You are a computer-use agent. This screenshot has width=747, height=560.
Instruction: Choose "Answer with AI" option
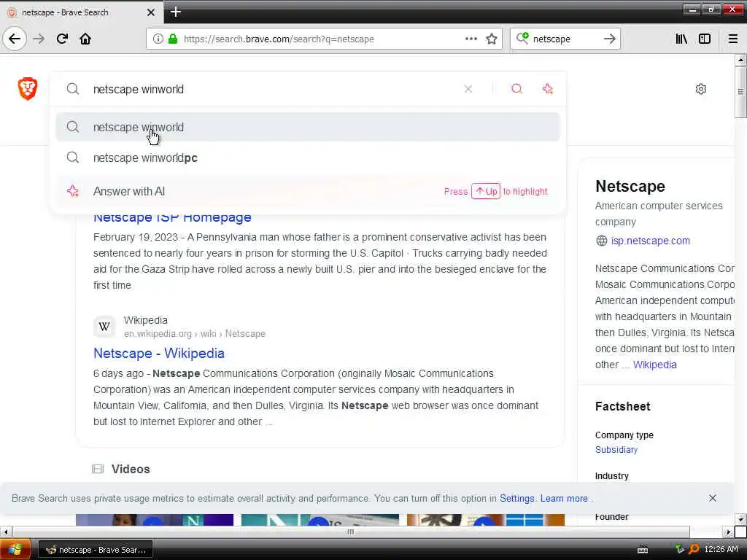click(308, 192)
